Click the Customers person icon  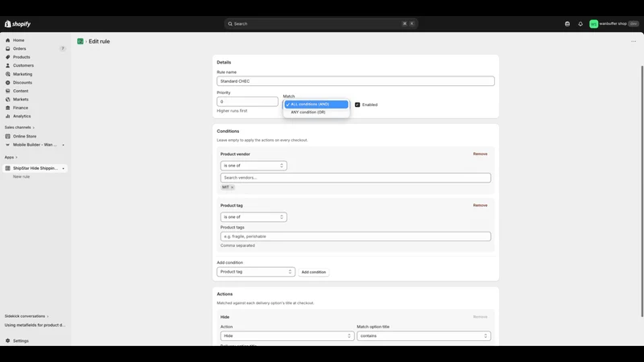pos(7,65)
